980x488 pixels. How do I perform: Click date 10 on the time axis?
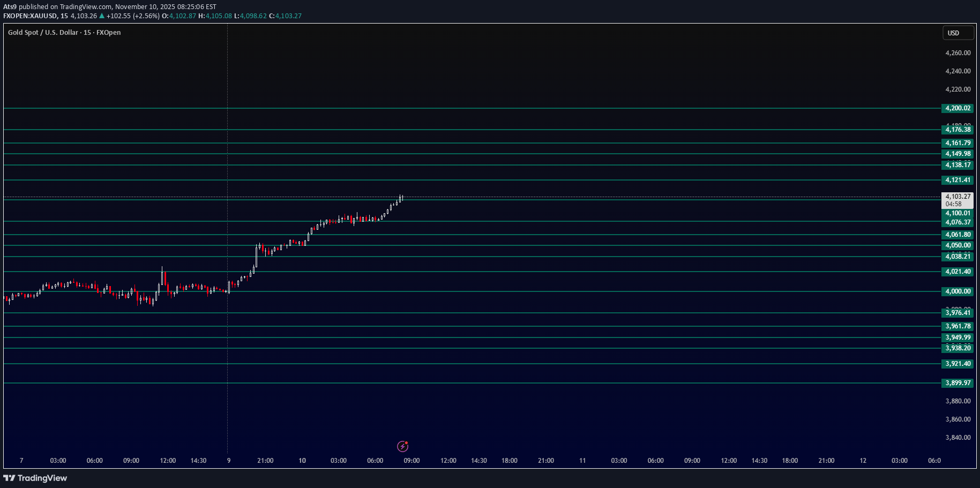(302, 461)
